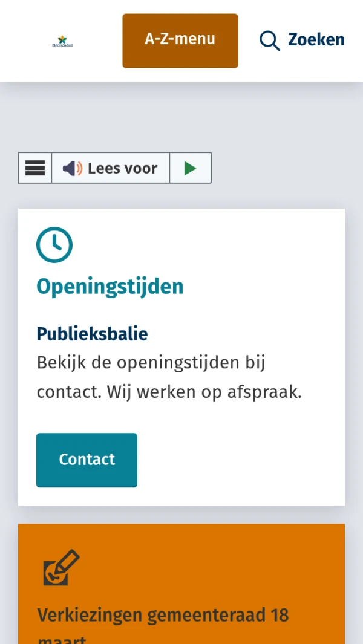Click the magnifying glass search icon
The image size is (363, 644).
point(269,41)
